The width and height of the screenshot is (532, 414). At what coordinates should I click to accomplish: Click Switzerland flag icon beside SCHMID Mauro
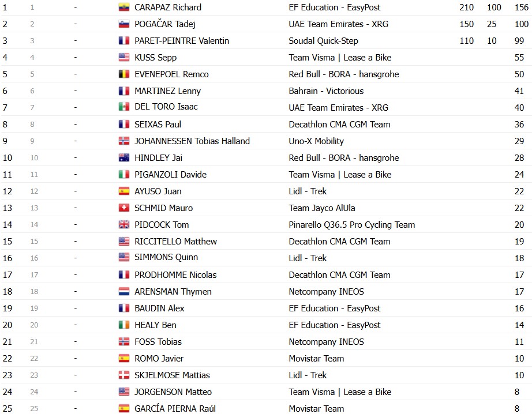tap(124, 208)
